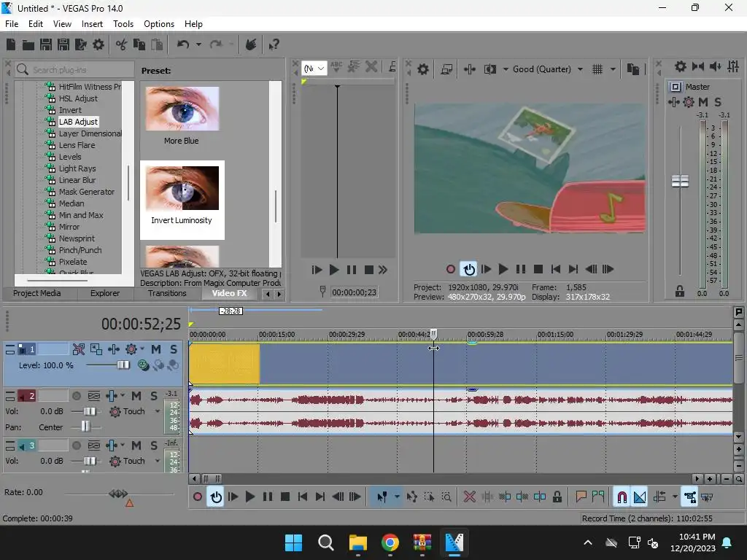Image resolution: width=747 pixels, height=560 pixels.
Task: Arm audio track 2 for record
Action: click(x=76, y=396)
